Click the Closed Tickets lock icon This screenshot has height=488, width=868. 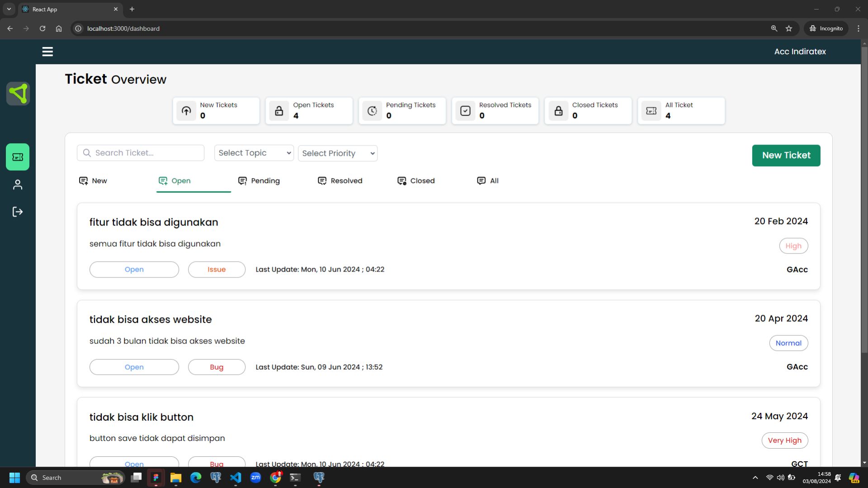(558, 111)
